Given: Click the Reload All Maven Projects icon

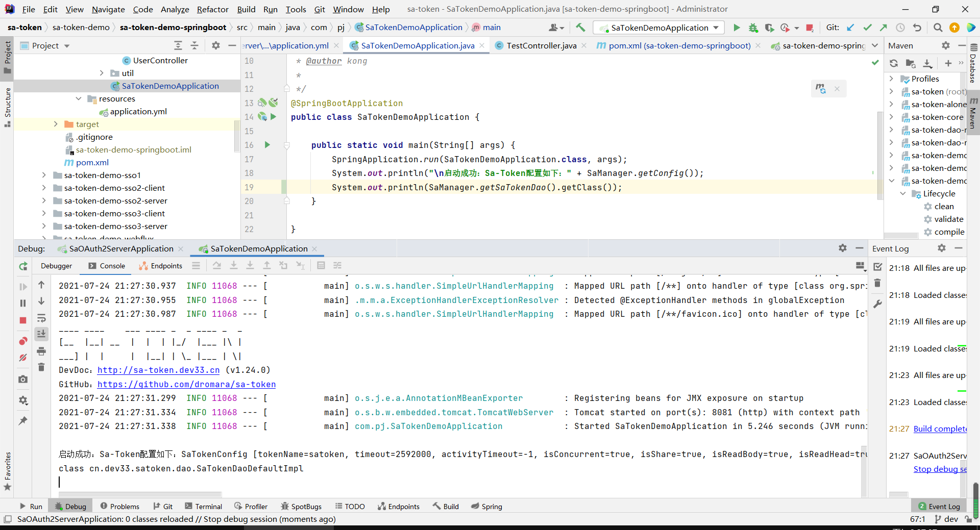Looking at the screenshot, I should (x=894, y=63).
